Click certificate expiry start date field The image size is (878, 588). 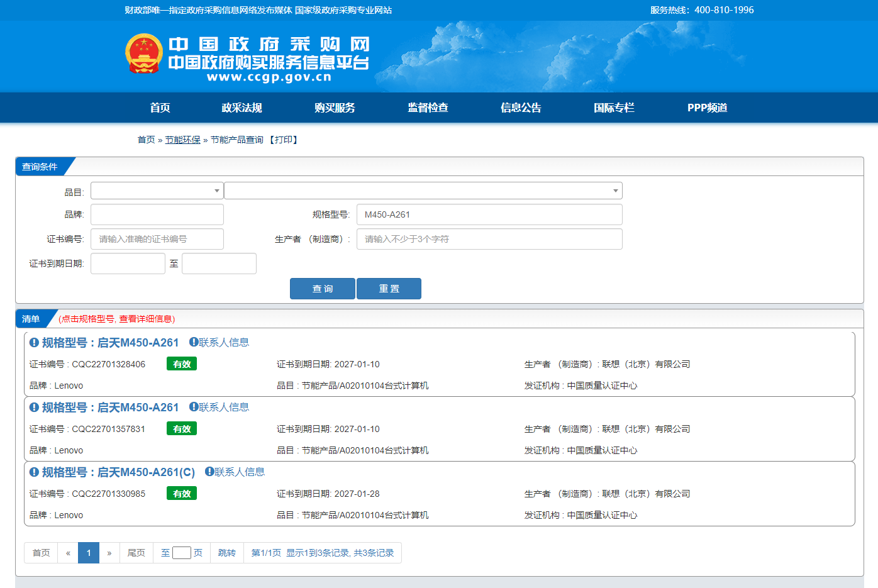coord(128,263)
